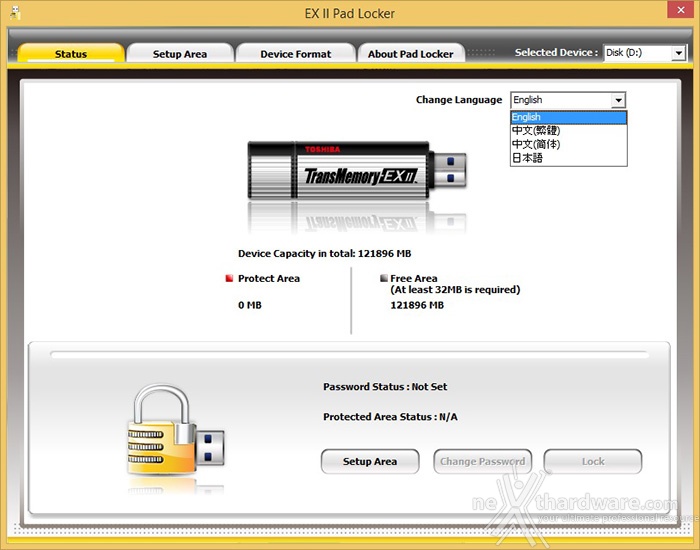Click the app icon in title bar
The image size is (700, 550).
[x=15, y=13]
